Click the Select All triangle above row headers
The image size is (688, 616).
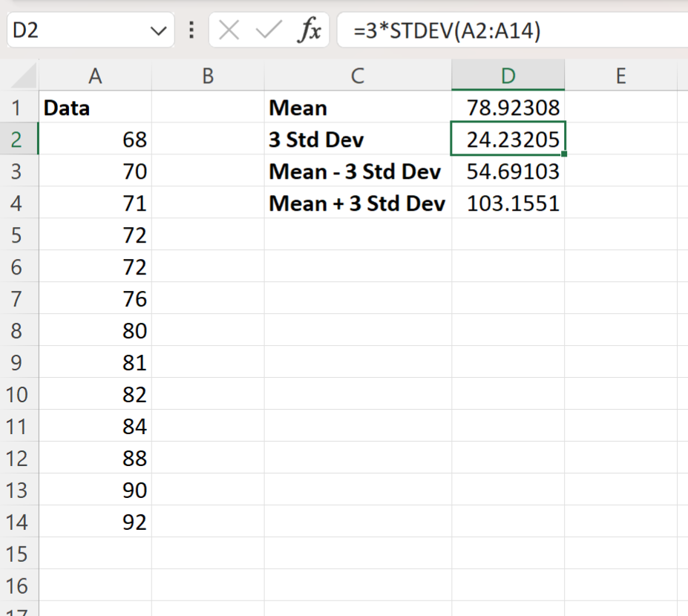[x=19, y=75]
